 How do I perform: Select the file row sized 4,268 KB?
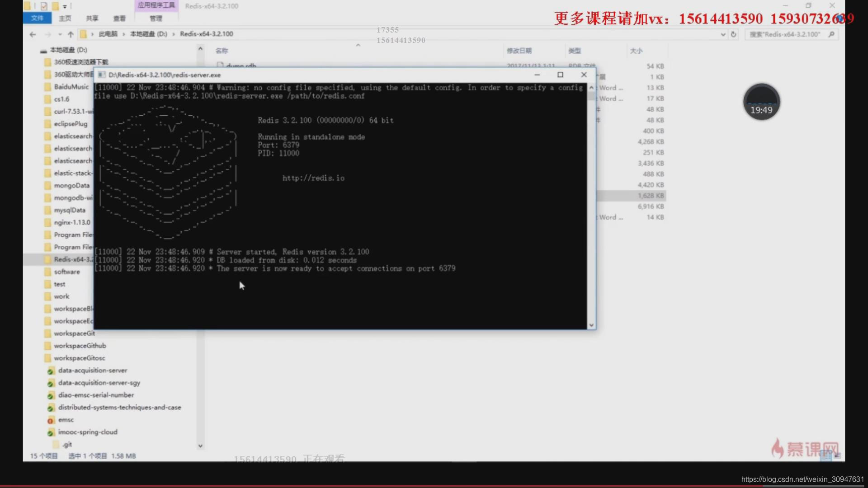(631, 142)
